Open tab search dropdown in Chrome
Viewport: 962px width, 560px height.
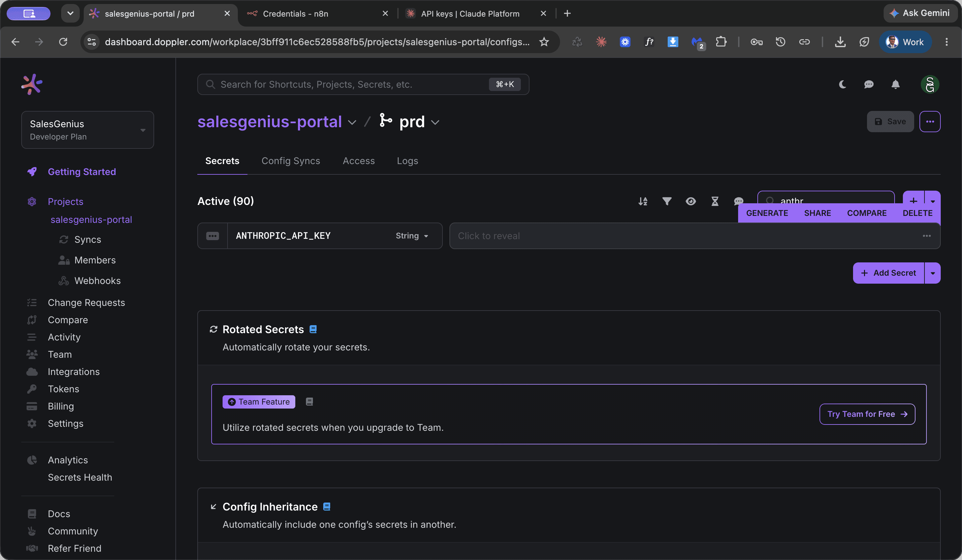pos(70,14)
